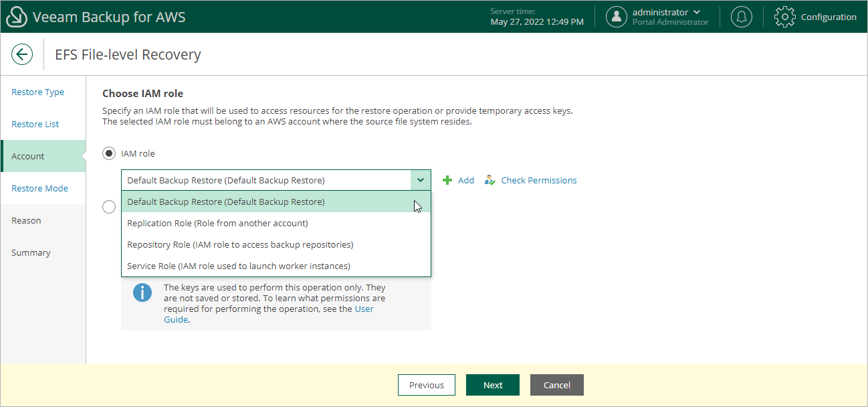Click the Veeam Backup for AWS logo

tap(17, 16)
